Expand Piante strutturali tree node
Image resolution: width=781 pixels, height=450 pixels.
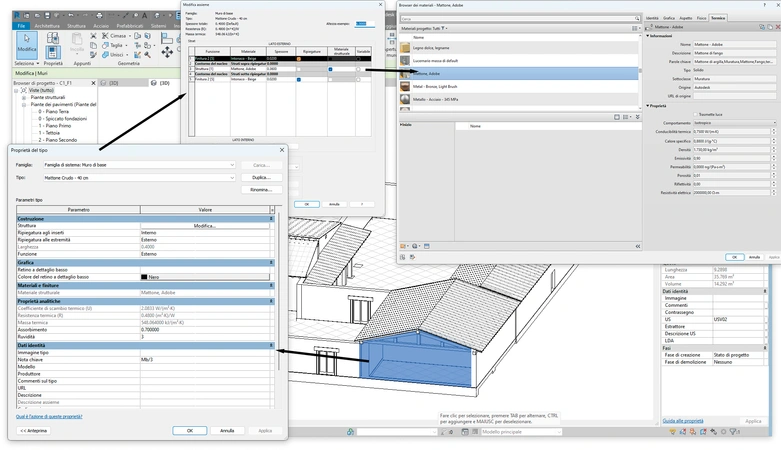coord(23,98)
